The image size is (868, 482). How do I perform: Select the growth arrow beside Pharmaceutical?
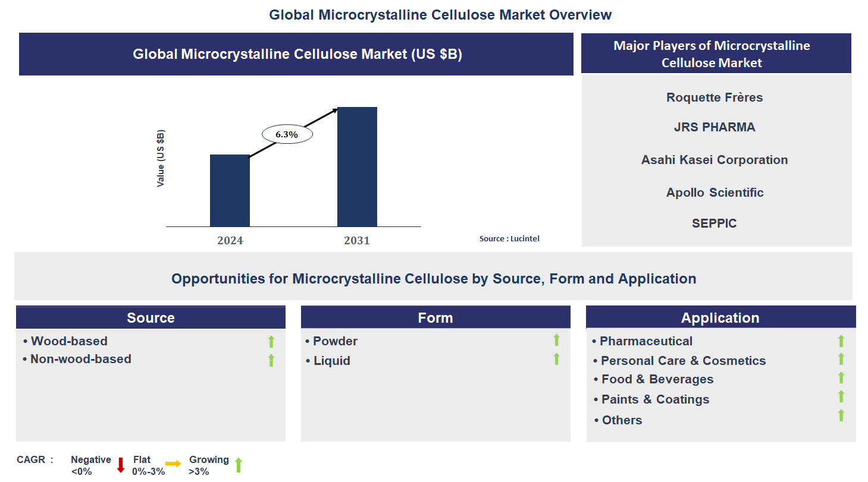[x=841, y=340]
